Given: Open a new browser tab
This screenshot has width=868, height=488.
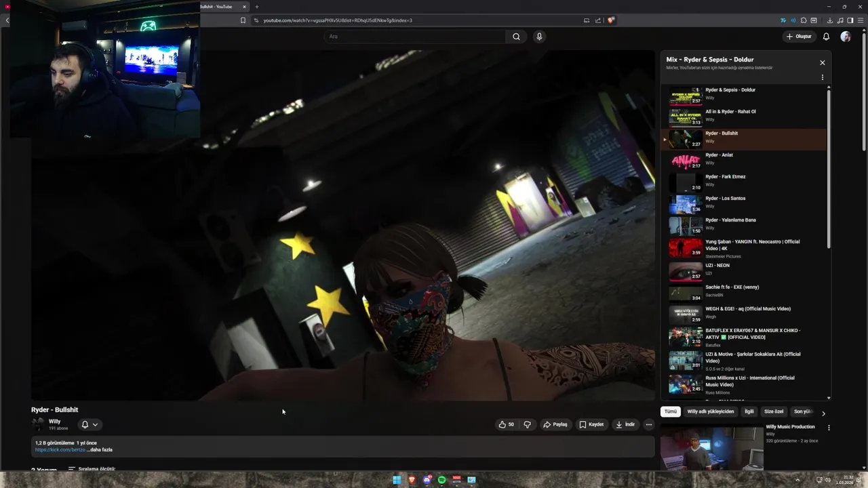Looking at the screenshot, I should (256, 7).
